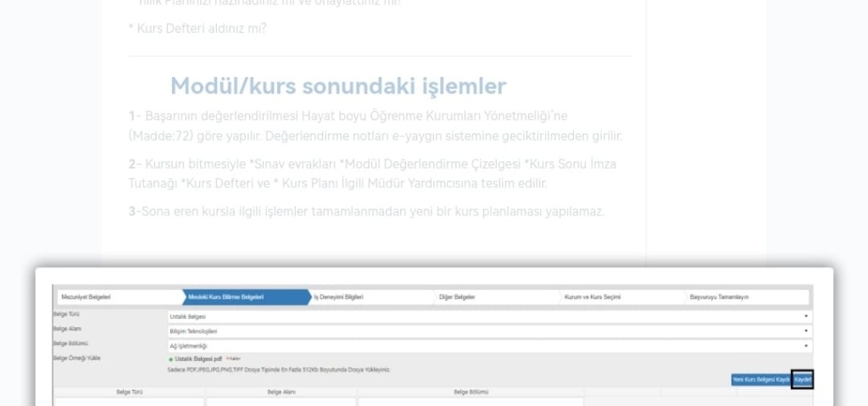Click Yeni Kurs Belgesi Kaydı button
The height and width of the screenshot is (406, 868).
759,380
